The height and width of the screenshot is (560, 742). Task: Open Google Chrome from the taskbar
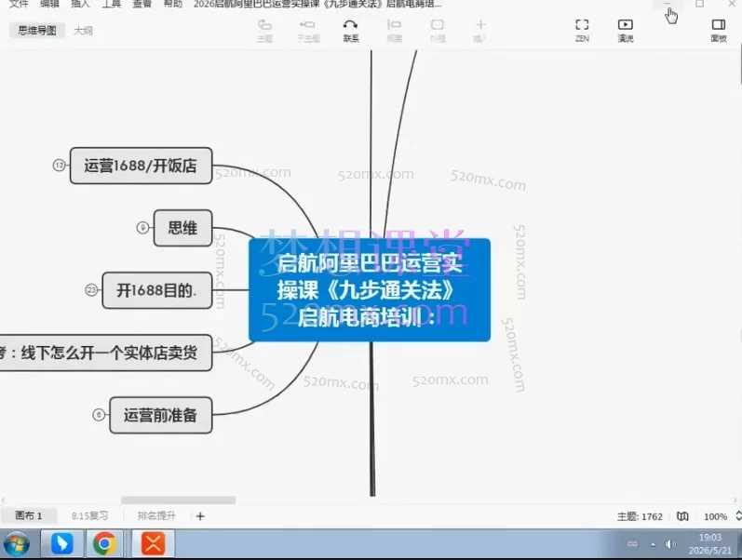point(104,543)
